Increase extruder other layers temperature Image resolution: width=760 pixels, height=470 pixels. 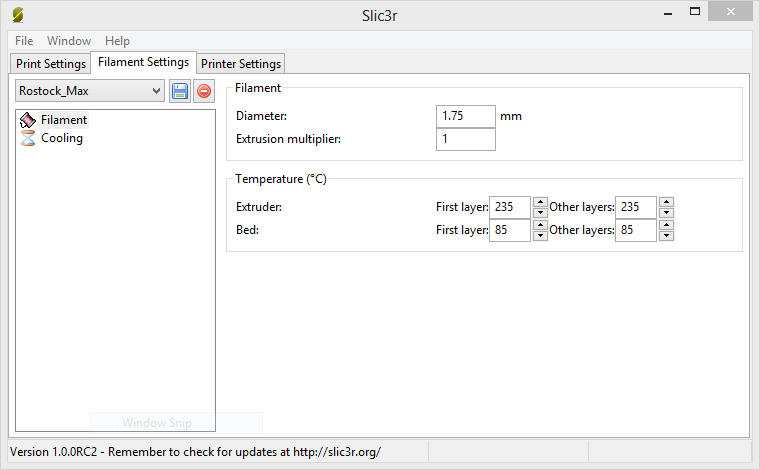click(666, 202)
